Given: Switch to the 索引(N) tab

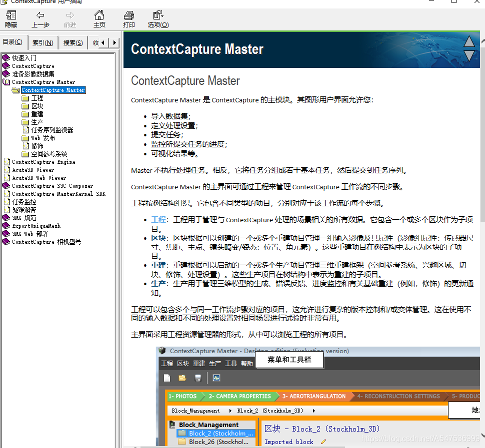Looking at the screenshot, I should coord(43,42).
